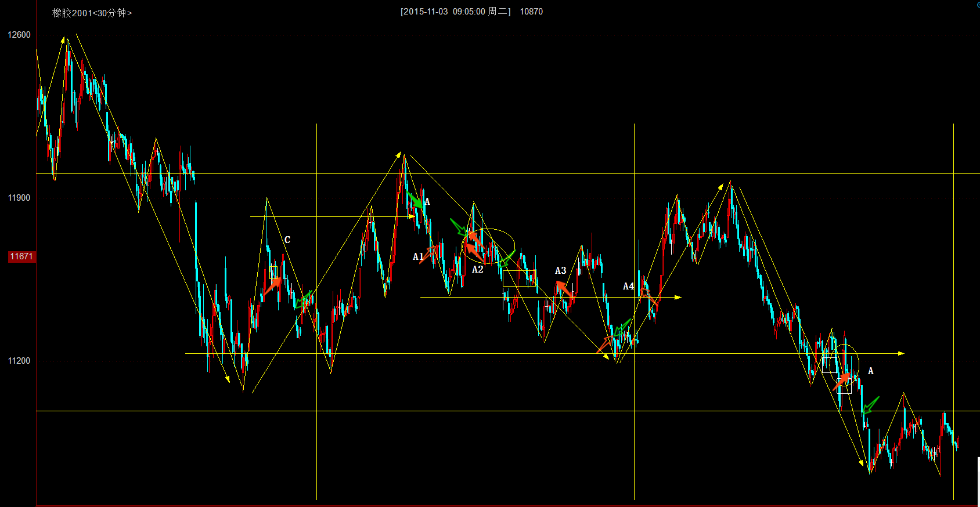The height and width of the screenshot is (507, 980).
Task: Select the C text label
Action: (x=287, y=240)
